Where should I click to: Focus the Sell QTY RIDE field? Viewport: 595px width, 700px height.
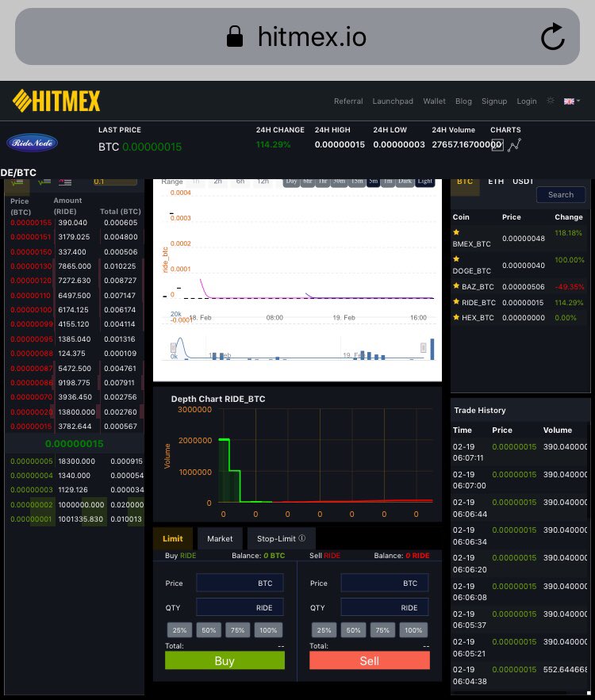point(385,607)
